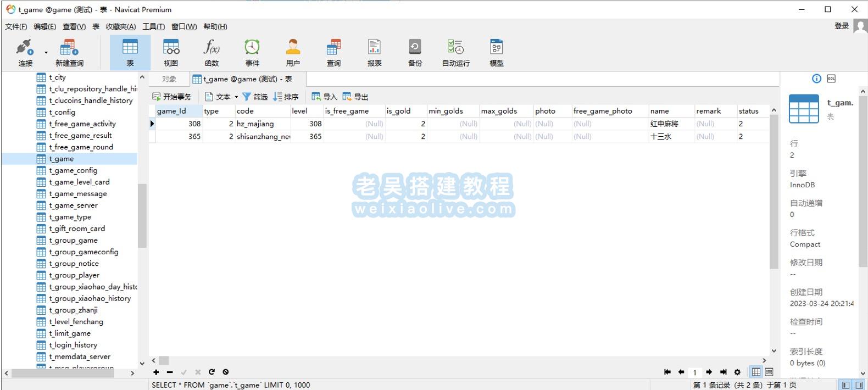Switch to grid view at bottom right

pyautogui.click(x=756, y=372)
